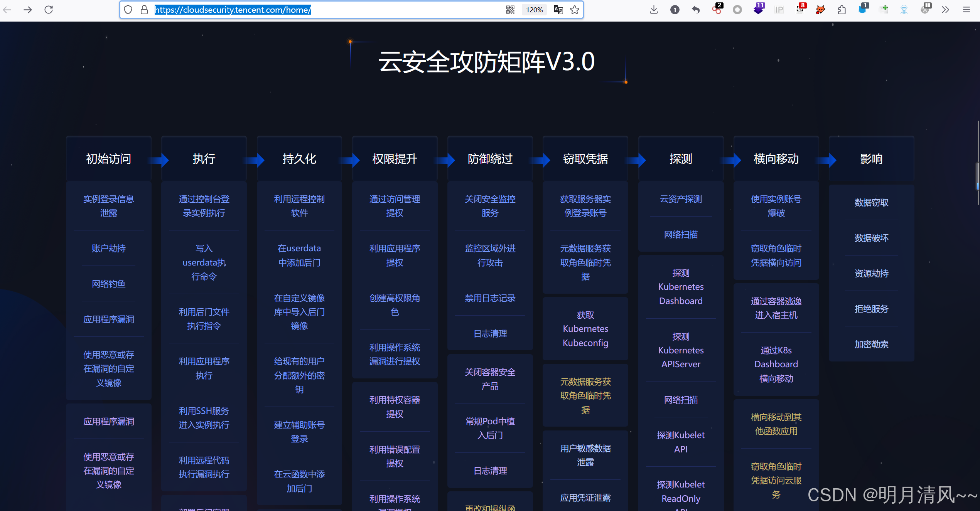
Task: Open the puzzle-piece extensions menu
Action: point(842,10)
